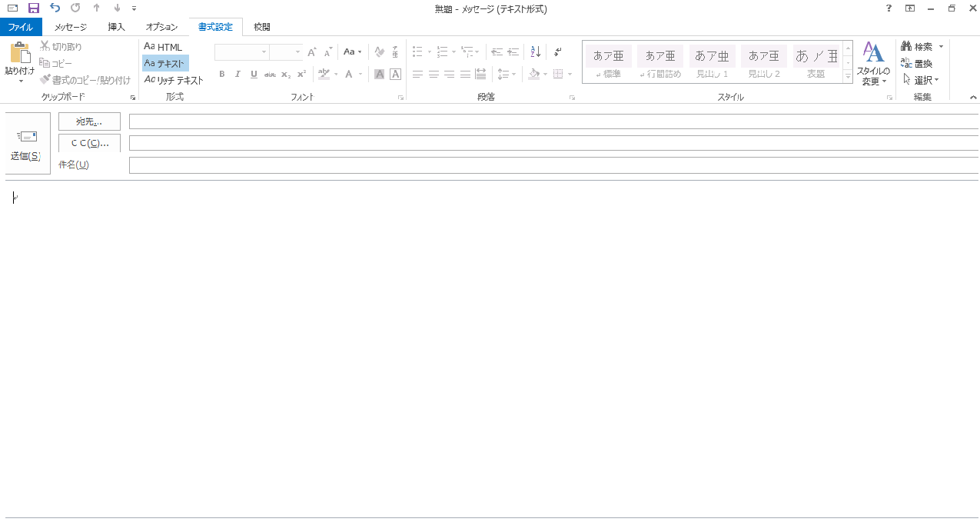Click the clear formatting eraser icon
The image size is (980, 522).
click(379, 52)
